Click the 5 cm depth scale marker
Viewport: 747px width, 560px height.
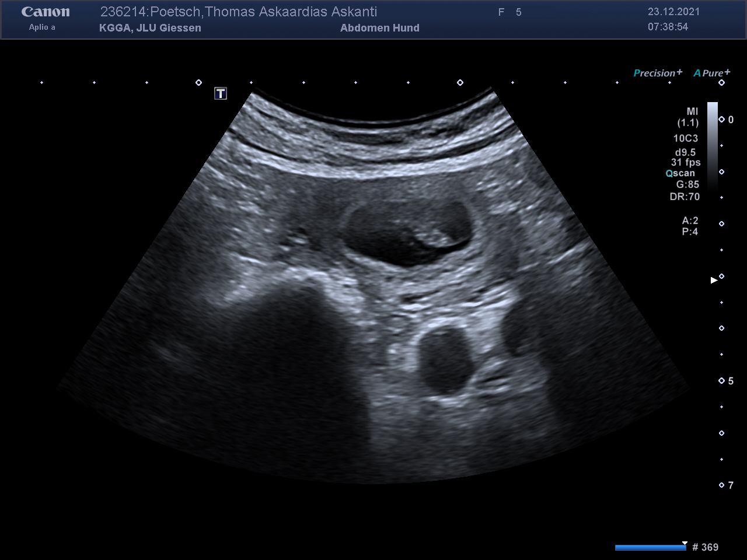pyautogui.click(x=730, y=381)
